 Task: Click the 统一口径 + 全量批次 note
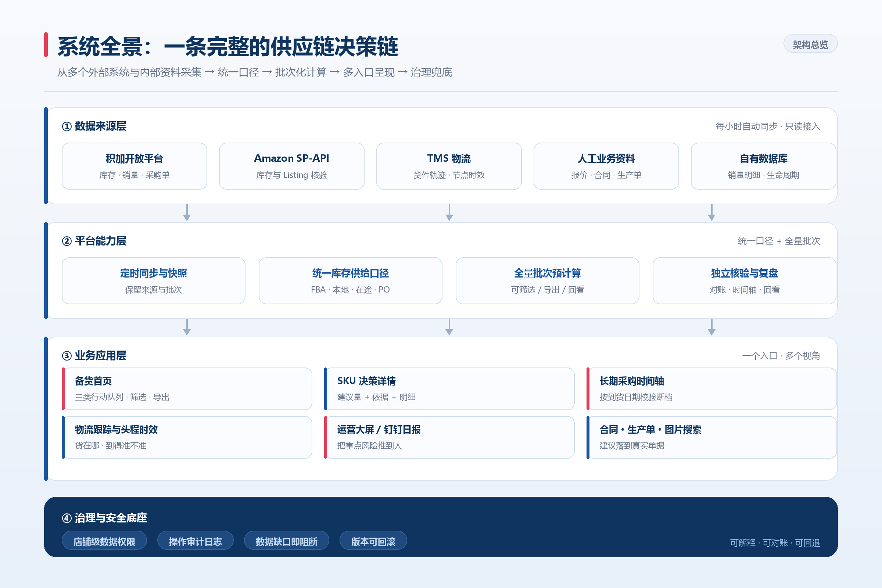point(779,241)
